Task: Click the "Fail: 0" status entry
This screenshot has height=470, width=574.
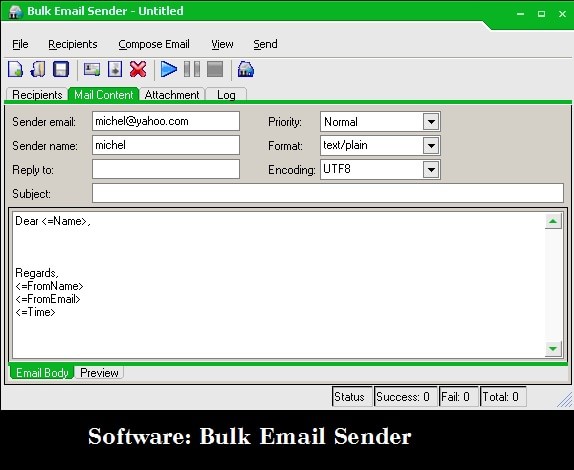Action: point(459,397)
